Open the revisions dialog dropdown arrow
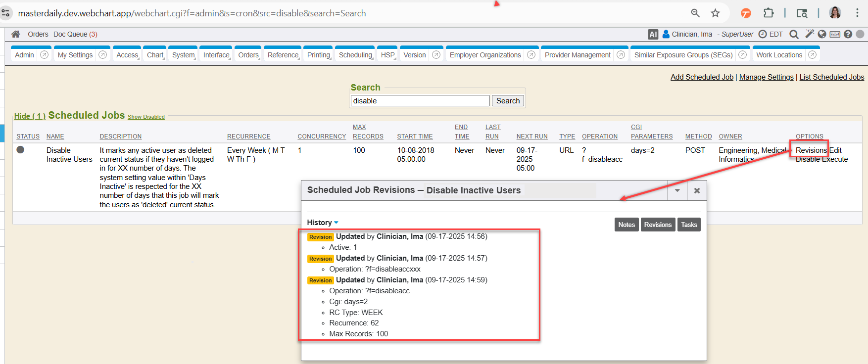The height and width of the screenshot is (364, 868). [677, 190]
